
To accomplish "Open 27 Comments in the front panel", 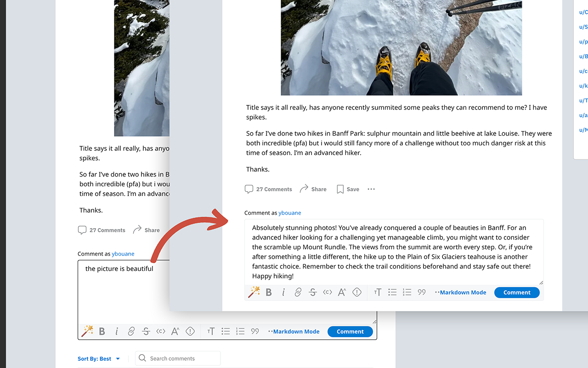I will 268,189.
